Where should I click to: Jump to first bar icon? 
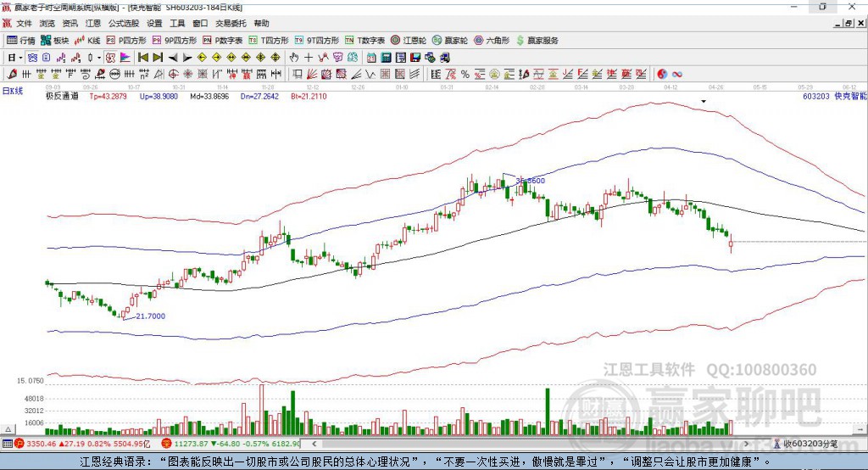point(142,58)
